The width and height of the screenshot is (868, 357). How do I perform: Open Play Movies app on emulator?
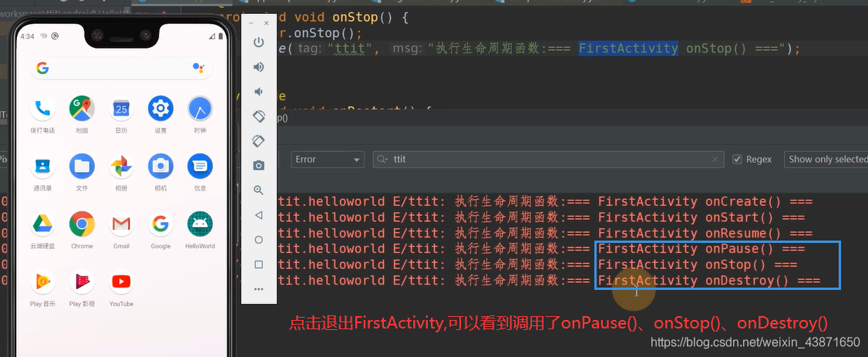(x=82, y=281)
